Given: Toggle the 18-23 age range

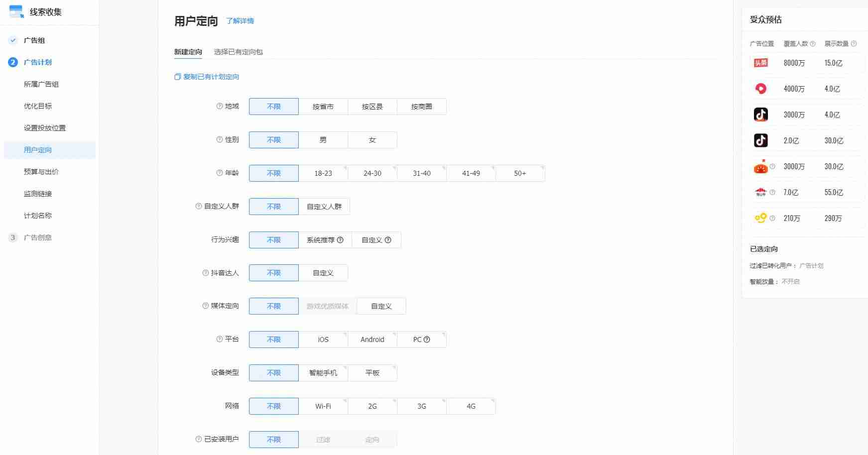Looking at the screenshot, I should 323,173.
